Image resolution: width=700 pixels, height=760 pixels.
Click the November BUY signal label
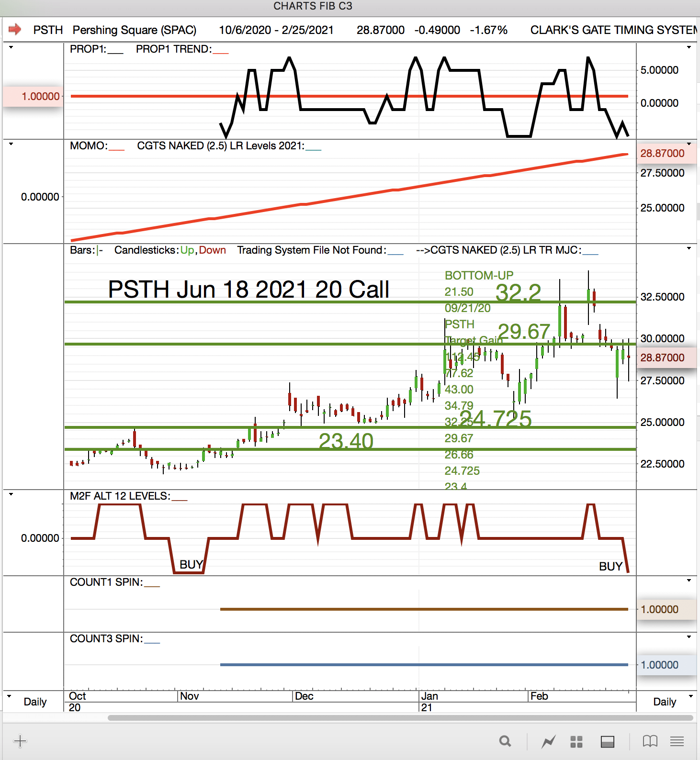(192, 565)
